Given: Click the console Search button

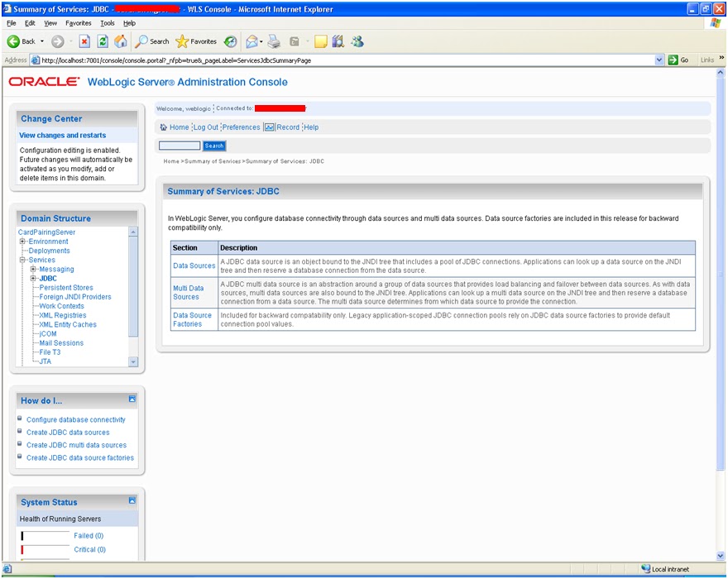Looking at the screenshot, I should tap(214, 146).
